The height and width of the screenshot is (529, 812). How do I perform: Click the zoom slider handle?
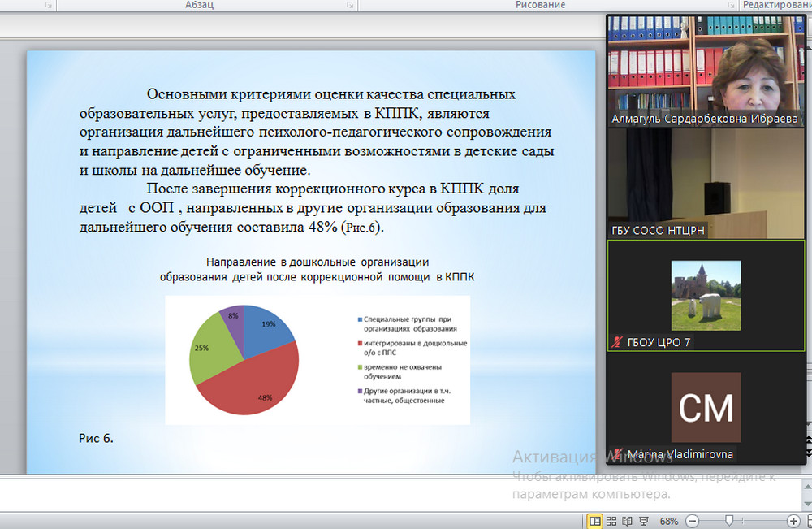click(729, 521)
